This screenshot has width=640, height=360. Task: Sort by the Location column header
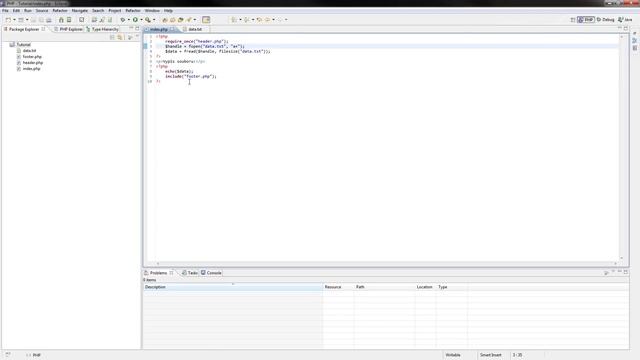point(425,287)
